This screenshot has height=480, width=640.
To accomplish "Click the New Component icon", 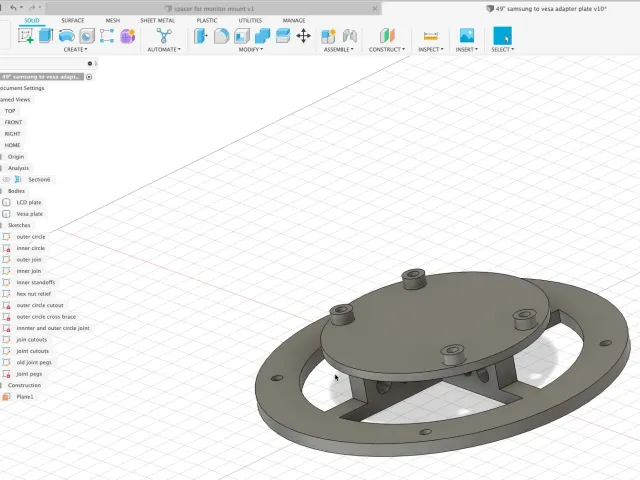I will [x=328, y=36].
